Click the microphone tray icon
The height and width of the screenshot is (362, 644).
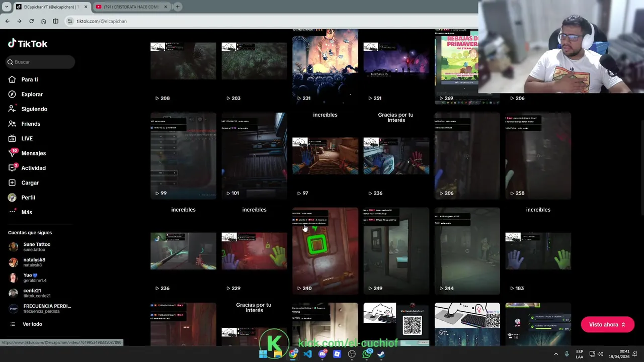tap(567, 354)
